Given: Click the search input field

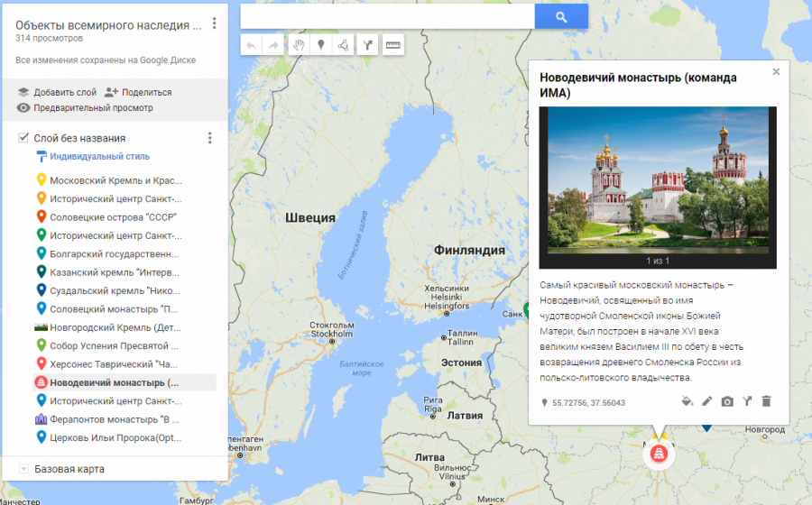Looking at the screenshot, I should tap(387, 17).
